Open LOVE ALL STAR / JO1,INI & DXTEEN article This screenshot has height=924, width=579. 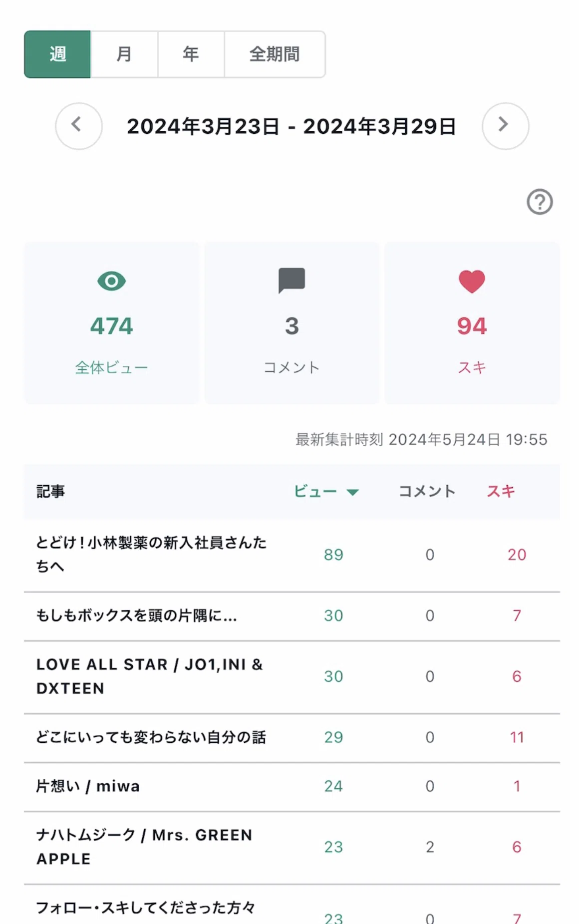click(x=149, y=676)
